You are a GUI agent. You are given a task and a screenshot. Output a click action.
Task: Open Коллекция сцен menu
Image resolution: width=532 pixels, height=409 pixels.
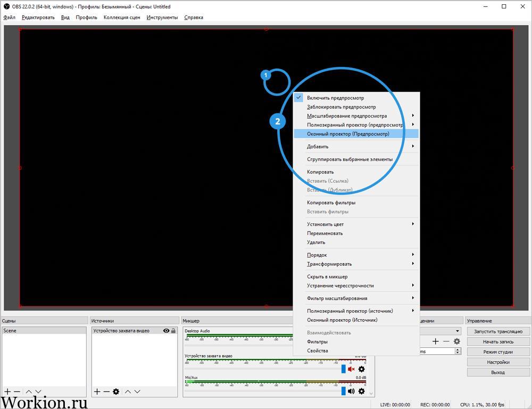pyautogui.click(x=122, y=18)
